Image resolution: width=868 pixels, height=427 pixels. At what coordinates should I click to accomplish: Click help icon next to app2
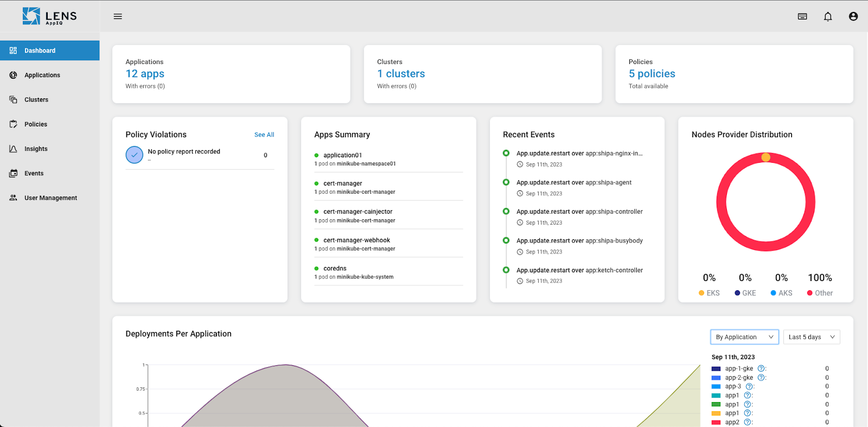coord(748,422)
